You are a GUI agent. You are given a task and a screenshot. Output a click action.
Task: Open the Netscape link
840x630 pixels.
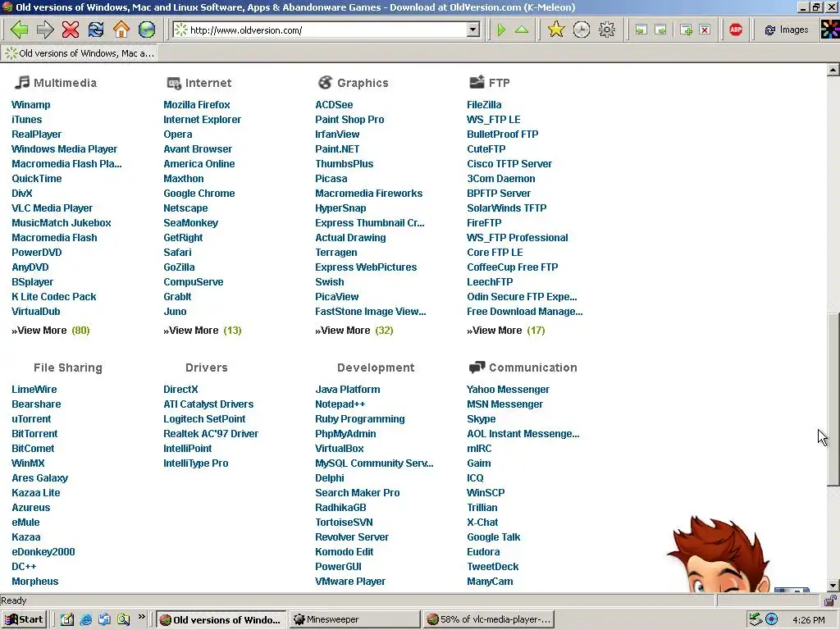point(185,208)
